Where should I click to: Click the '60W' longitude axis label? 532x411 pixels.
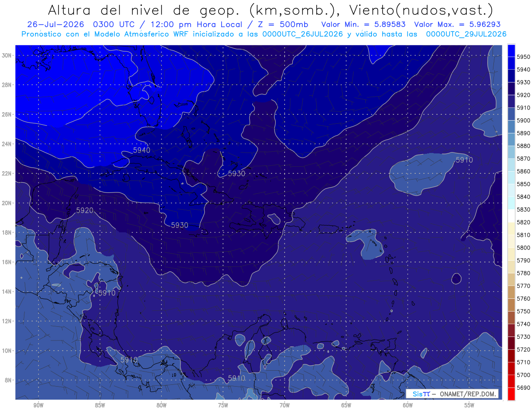(x=408, y=406)
